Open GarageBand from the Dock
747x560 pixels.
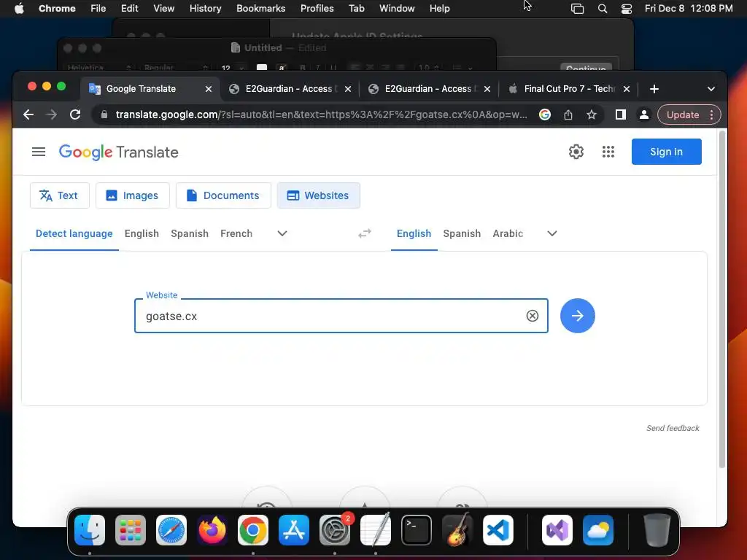coord(457,530)
